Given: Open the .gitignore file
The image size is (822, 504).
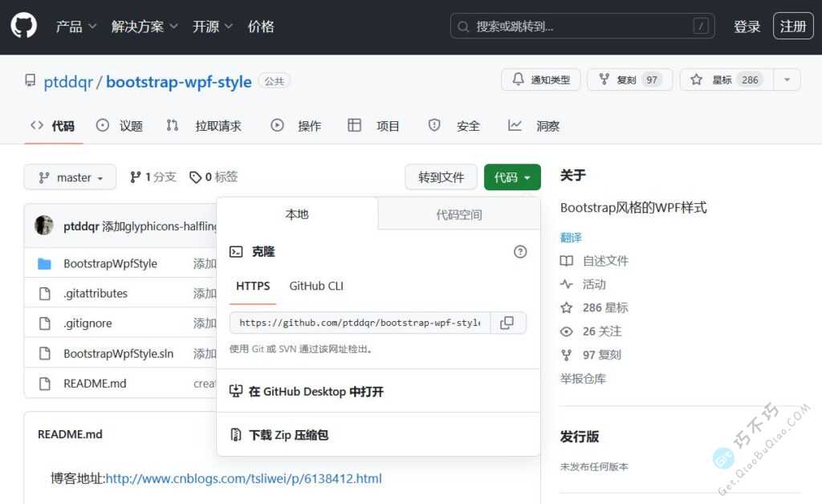Looking at the screenshot, I should point(87,323).
